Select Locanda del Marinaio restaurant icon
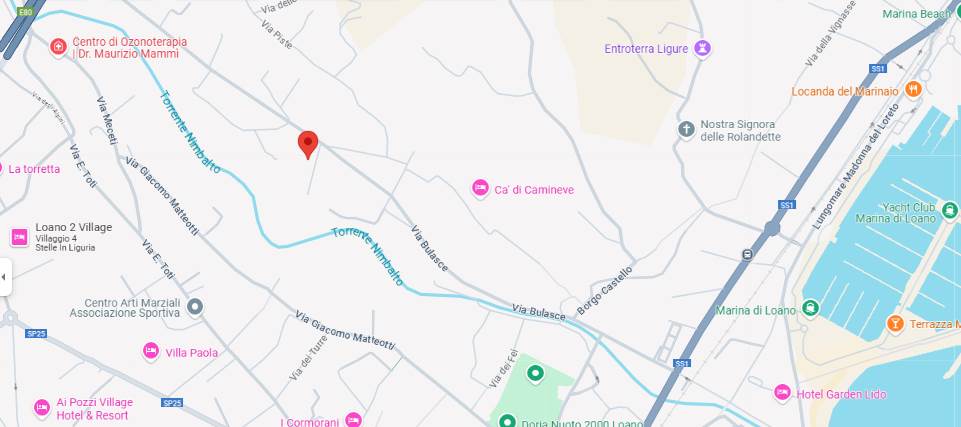The image size is (961, 427). [913, 89]
